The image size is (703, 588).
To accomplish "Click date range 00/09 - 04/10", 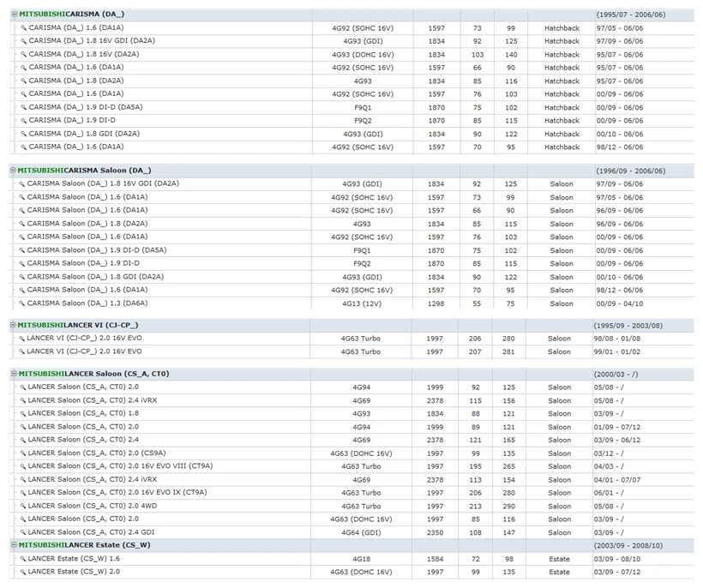I will (x=620, y=303).
